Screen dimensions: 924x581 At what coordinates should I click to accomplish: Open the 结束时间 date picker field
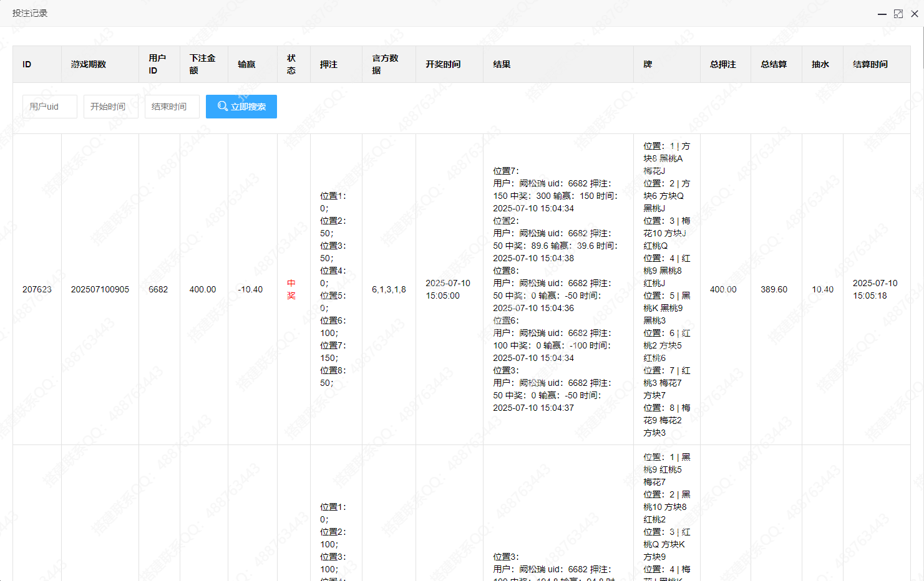coord(172,106)
